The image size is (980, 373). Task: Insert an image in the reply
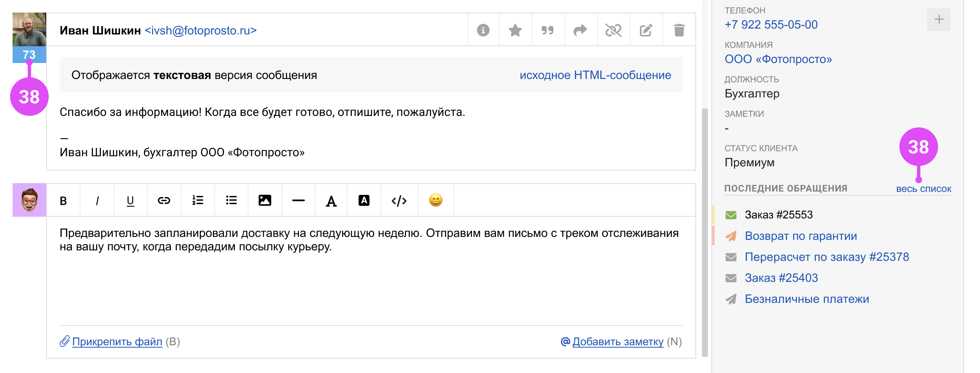265,200
